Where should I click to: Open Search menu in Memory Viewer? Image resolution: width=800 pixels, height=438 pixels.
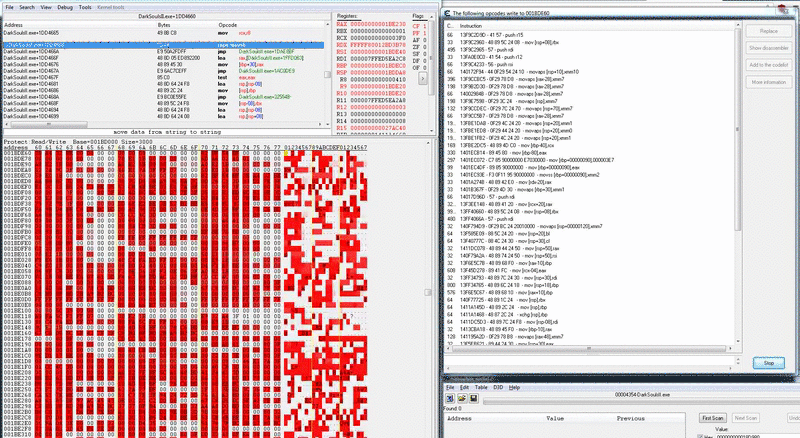point(27,7)
